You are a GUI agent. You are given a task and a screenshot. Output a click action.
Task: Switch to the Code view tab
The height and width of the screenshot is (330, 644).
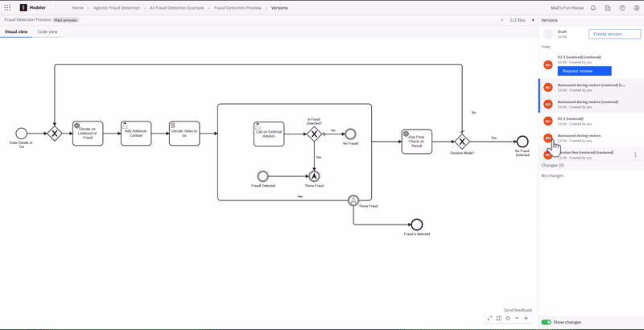[x=47, y=31]
